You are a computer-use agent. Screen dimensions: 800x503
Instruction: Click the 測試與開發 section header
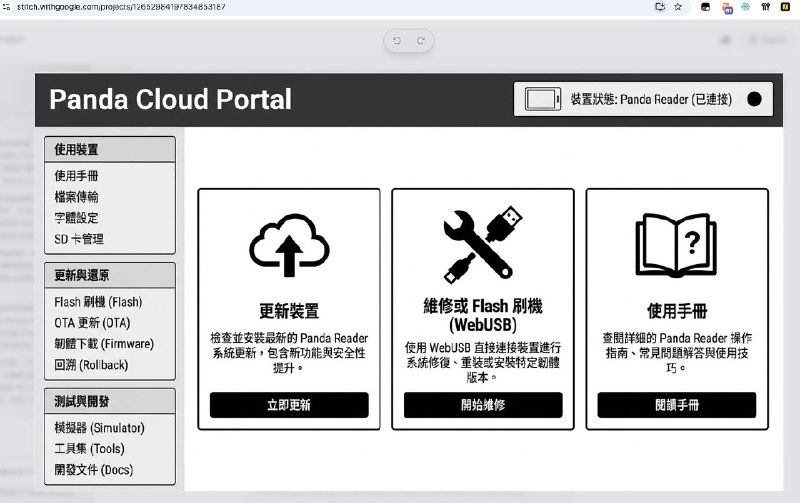[x=110, y=401]
